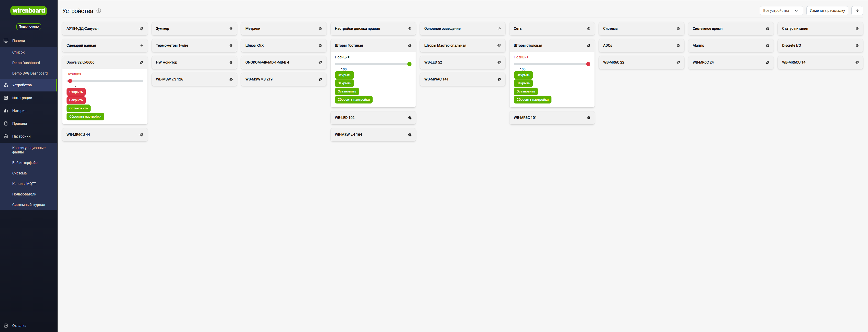Open the Все устройства dropdown
Viewport: 868px width, 332px height.
781,11
